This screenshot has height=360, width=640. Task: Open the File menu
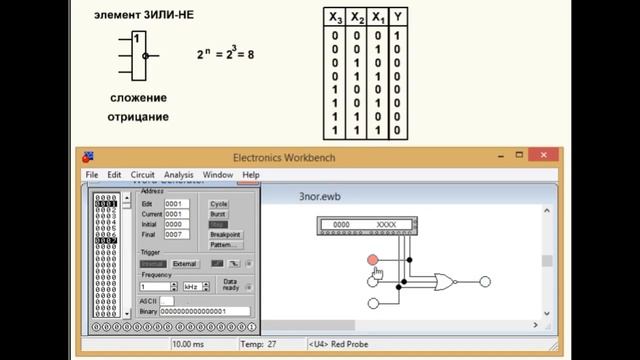pyautogui.click(x=91, y=175)
